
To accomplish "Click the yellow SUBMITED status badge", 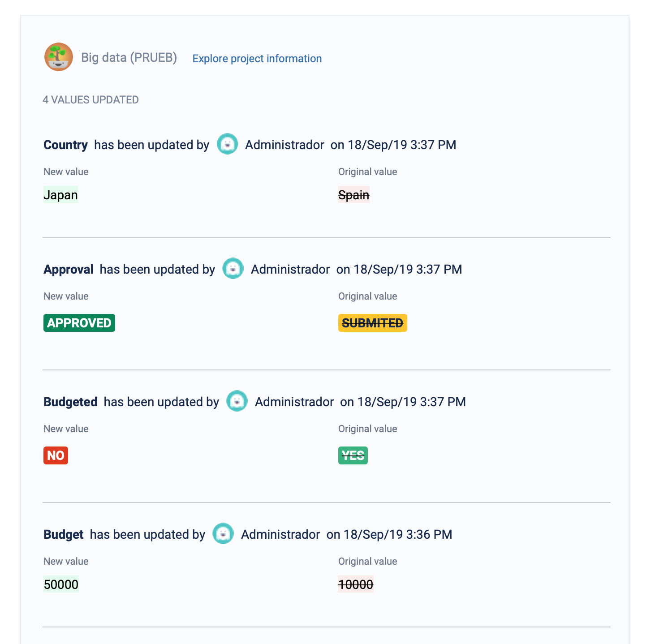I will point(373,323).
